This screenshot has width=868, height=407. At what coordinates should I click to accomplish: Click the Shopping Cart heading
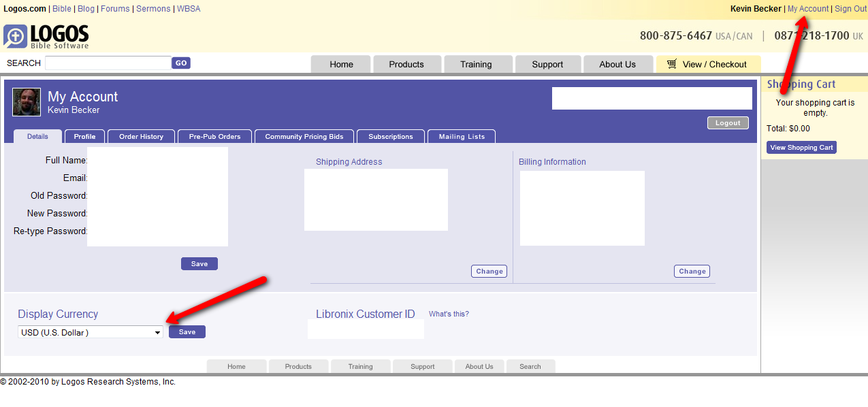point(801,84)
